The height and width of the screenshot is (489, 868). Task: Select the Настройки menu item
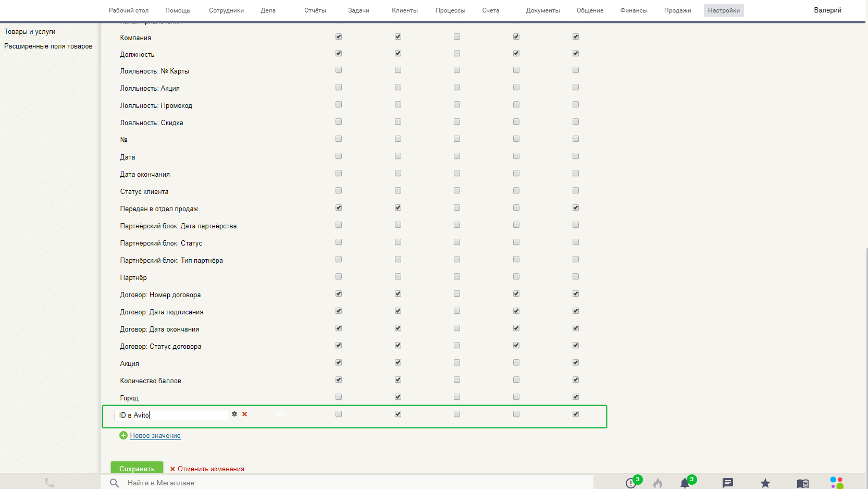(x=724, y=10)
